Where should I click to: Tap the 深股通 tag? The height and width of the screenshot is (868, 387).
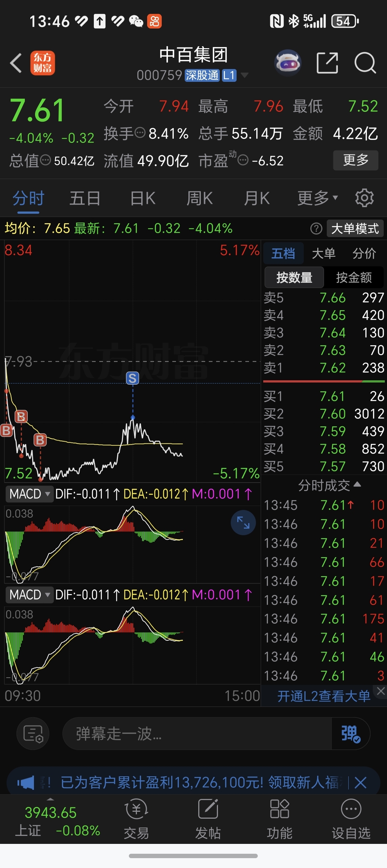click(x=202, y=76)
